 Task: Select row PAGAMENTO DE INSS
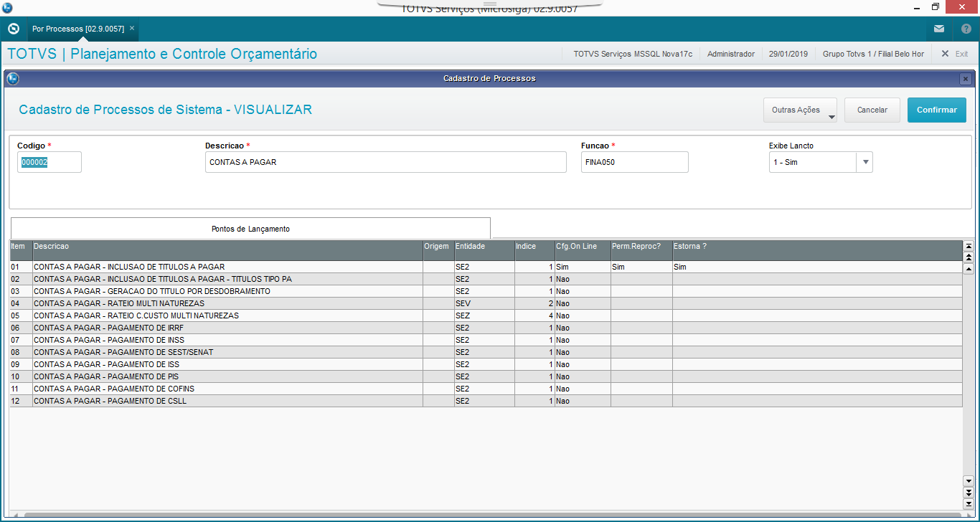tap(486, 340)
